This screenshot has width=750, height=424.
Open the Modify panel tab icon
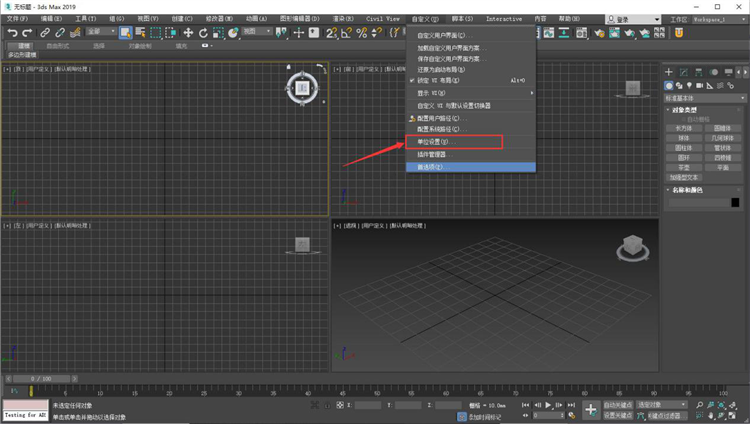click(x=684, y=72)
